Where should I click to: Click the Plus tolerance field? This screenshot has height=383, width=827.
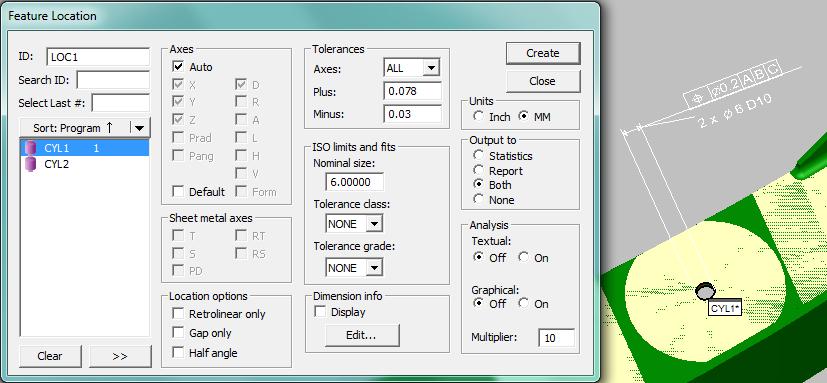412,91
